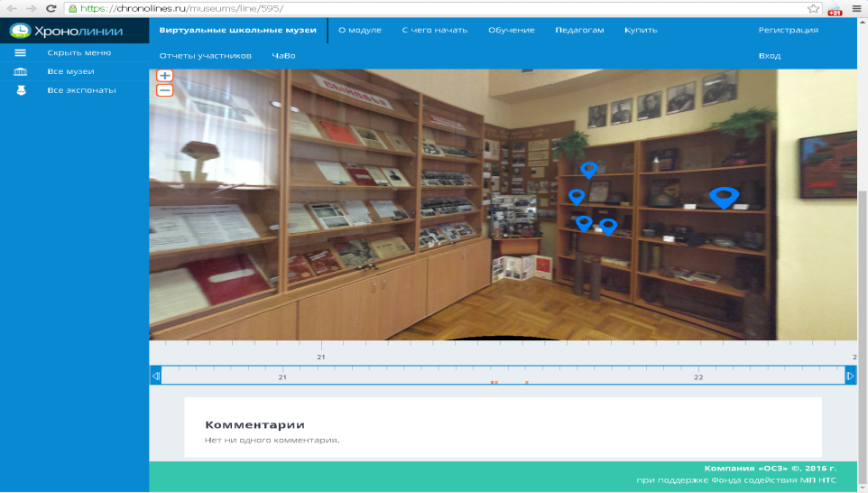868x493 pixels.
Task: Open Отчеты участников link
Action: click(x=205, y=55)
